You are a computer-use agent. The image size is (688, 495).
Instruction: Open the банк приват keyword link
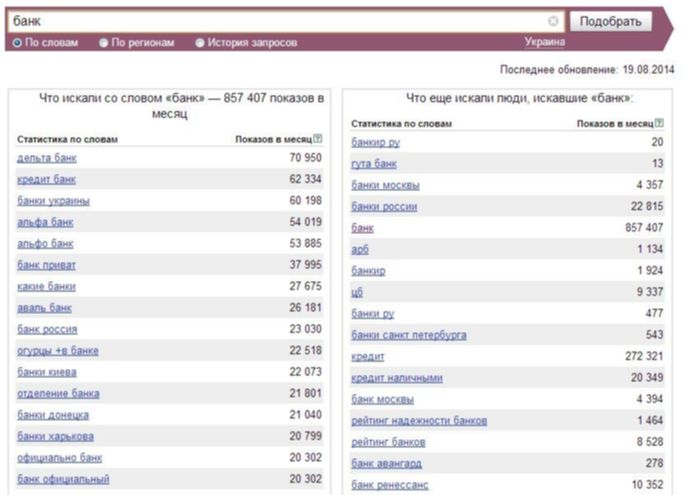pyautogui.click(x=47, y=265)
